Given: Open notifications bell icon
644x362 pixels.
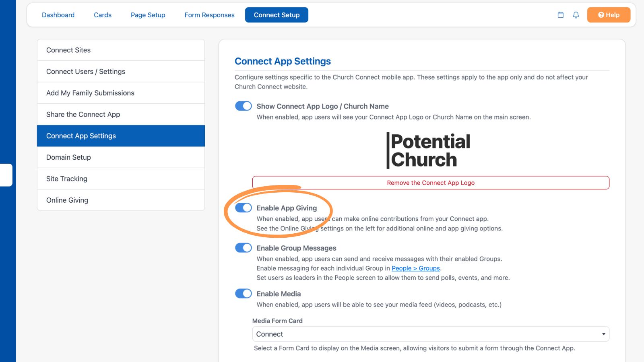Looking at the screenshot, I should [x=576, y=15].
